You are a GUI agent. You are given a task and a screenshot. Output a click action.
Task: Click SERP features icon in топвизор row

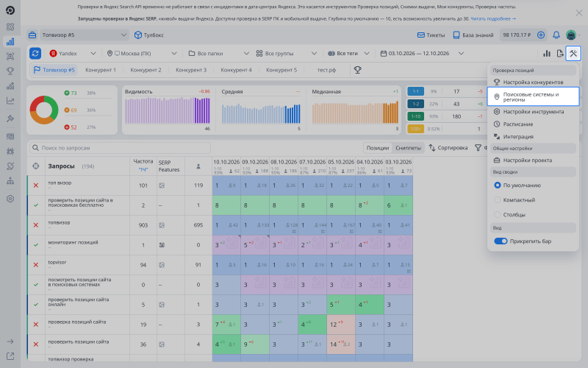[x=162, y=225]
